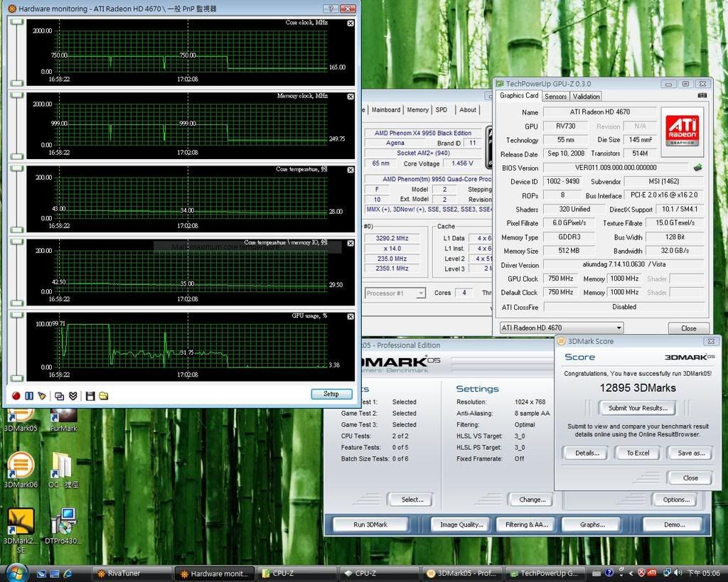Expand the ATI Radeon HD 4670 dropdown
This screenshot has width=728, height=582.
(619, 328)
